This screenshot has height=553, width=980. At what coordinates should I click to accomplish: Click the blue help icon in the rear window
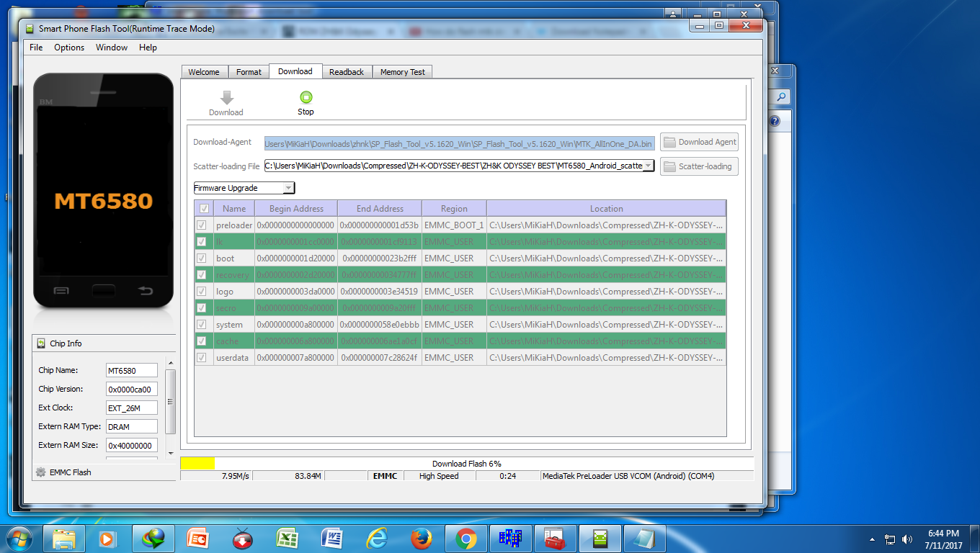(x=775, y=121)
